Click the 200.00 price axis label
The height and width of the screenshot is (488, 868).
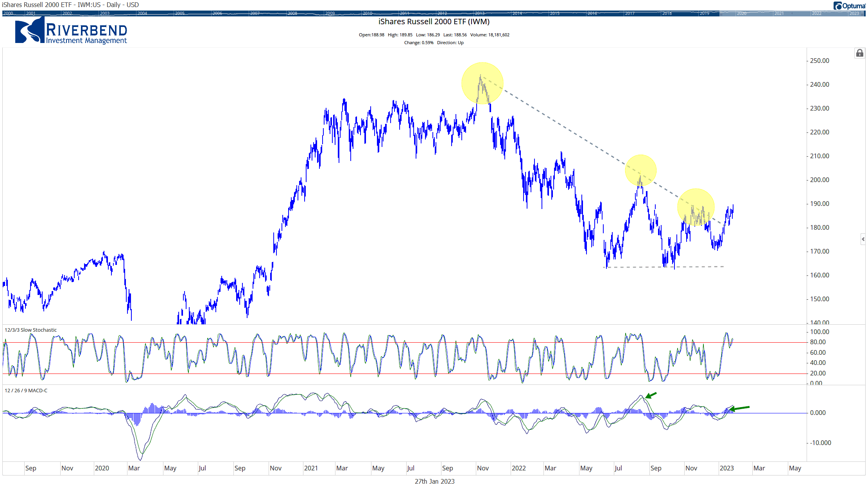(x=820, y=180)
